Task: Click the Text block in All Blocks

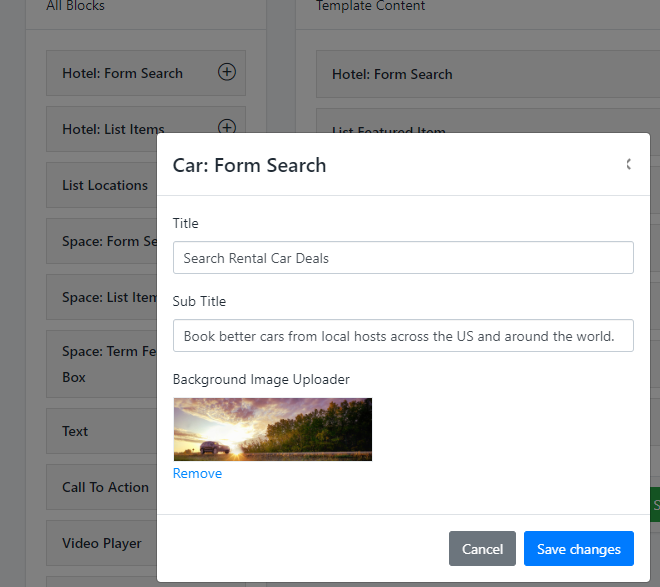Action: 75,431
